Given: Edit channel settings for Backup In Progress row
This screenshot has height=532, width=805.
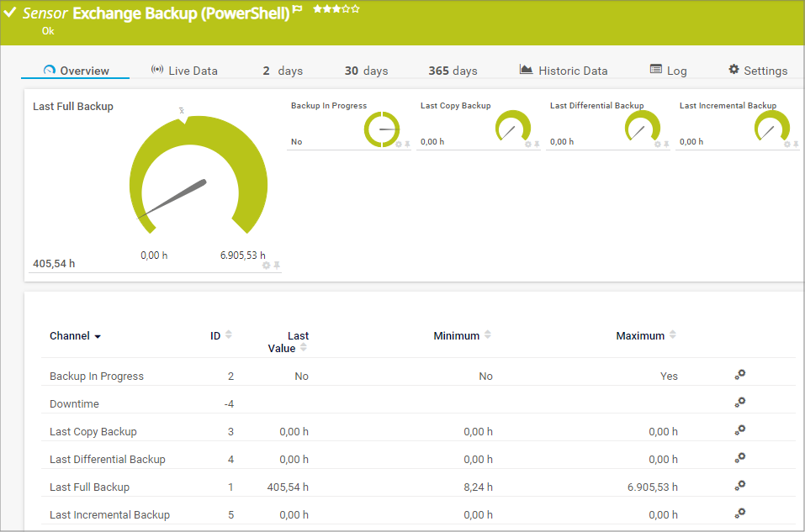Looking at the screenshot, I should pos(739,375).
